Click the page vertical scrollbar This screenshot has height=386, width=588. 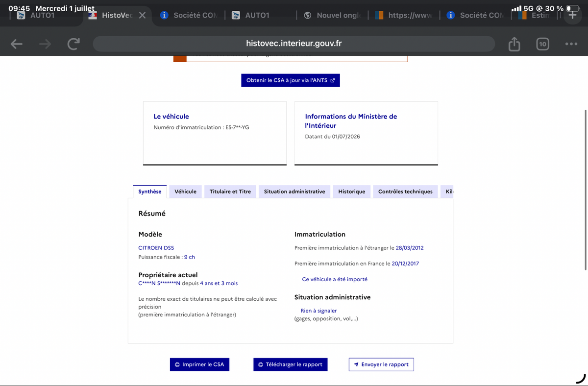pos(586,189)
